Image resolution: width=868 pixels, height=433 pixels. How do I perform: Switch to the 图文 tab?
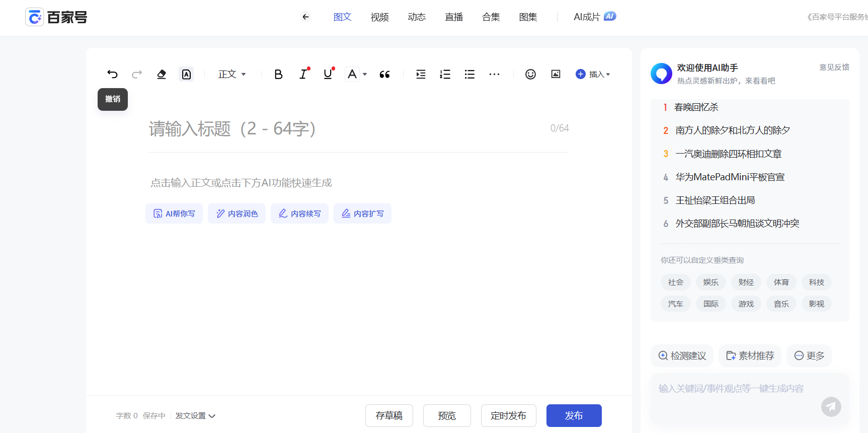tap(343, 17)
